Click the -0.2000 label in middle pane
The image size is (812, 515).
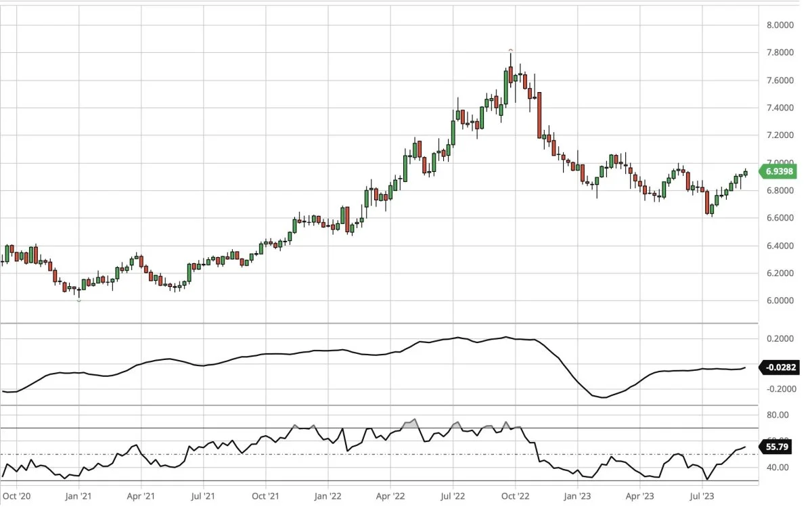coord(778,389)
